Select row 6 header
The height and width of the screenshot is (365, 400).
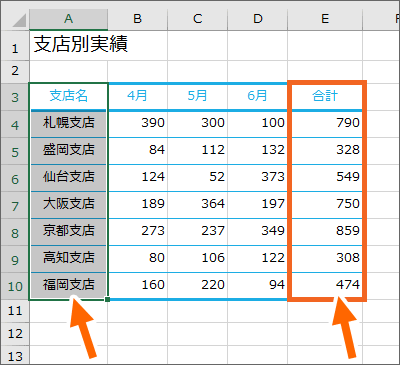(15, 179)
